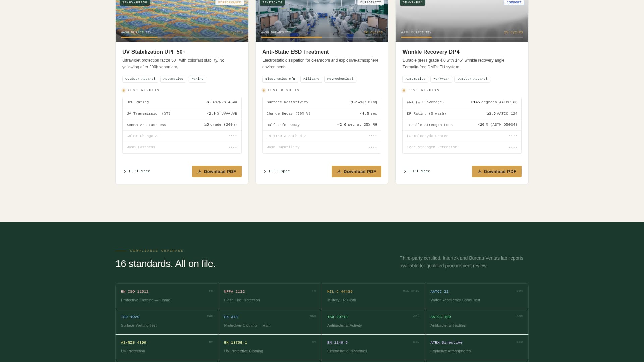Viewport: 644px width, 362px height.
Task: Open the NFPA 2112 Flash Fire Protection cell
Action: [270, 296]
